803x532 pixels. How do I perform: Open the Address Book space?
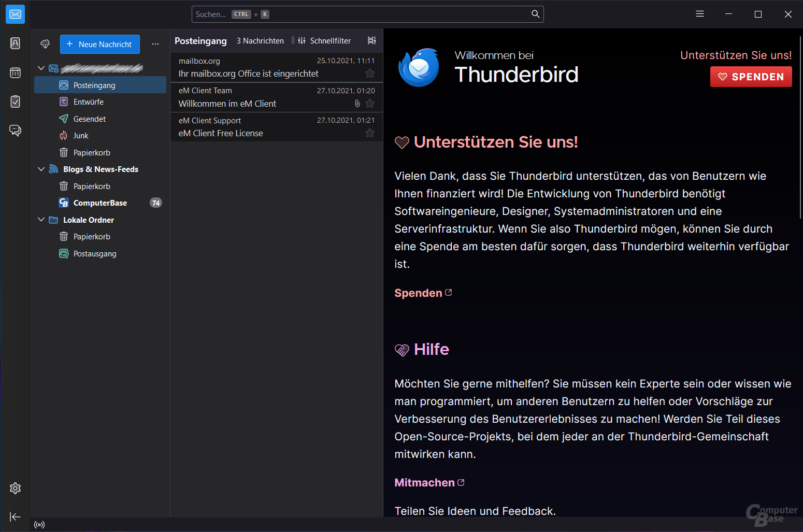tap(15, 43)
